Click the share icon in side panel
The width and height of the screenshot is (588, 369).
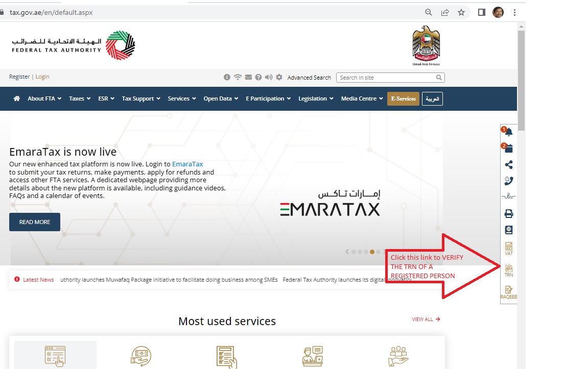point(508,165)
